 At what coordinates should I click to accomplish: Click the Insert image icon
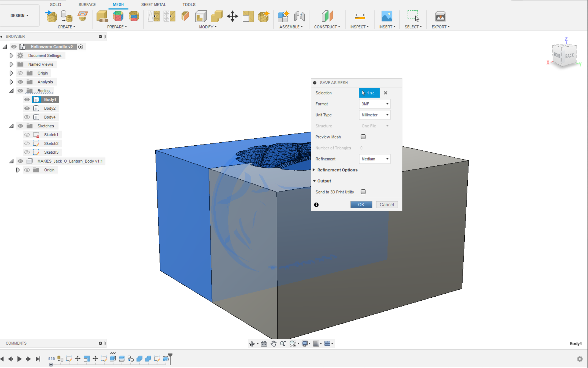point(387,16)
